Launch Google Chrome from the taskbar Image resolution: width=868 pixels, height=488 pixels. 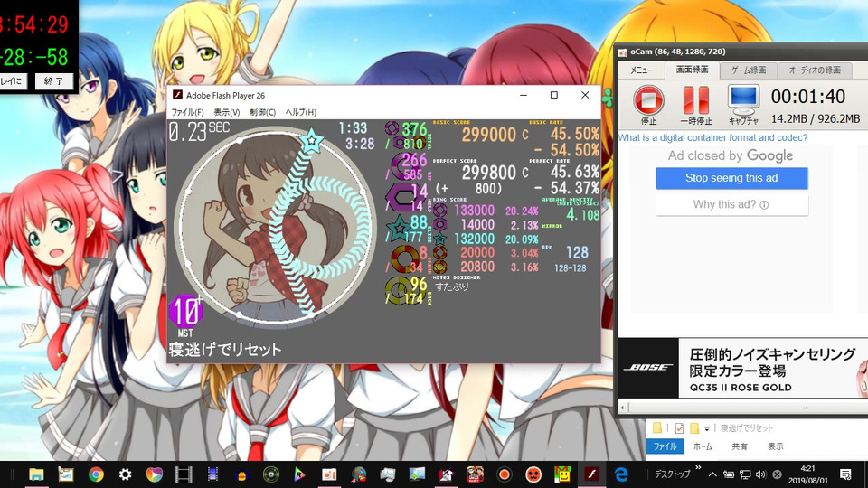[96, 474]
